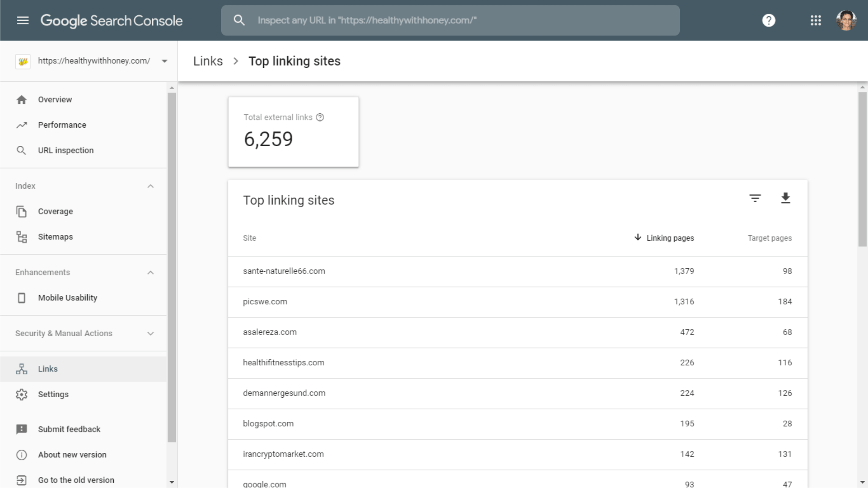Click the Submit feedback icon
868x488 pixels.
22,429
